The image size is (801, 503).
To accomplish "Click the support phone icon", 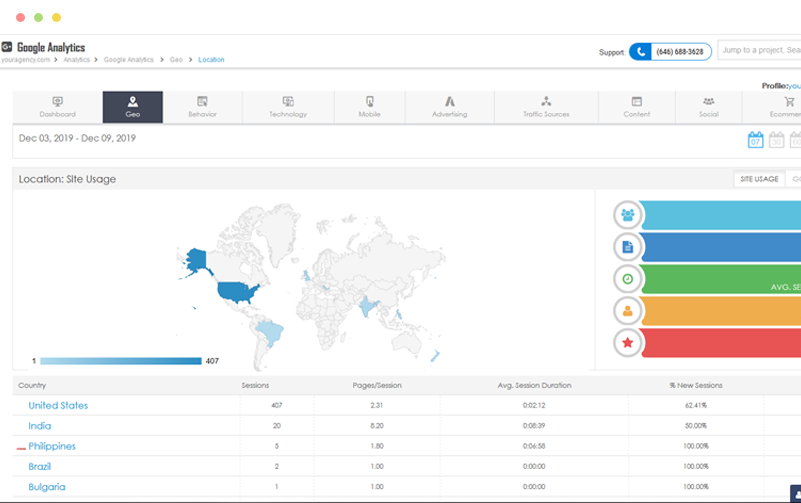I will 640,52.
